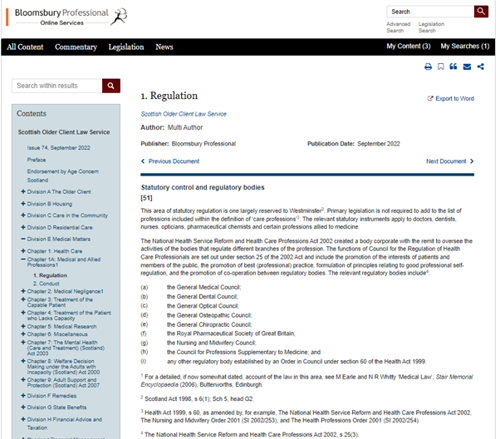This screenshot has width=500, height=439.
Task: Click the General Medical Council list item
Action: click(x=204, y=287)
